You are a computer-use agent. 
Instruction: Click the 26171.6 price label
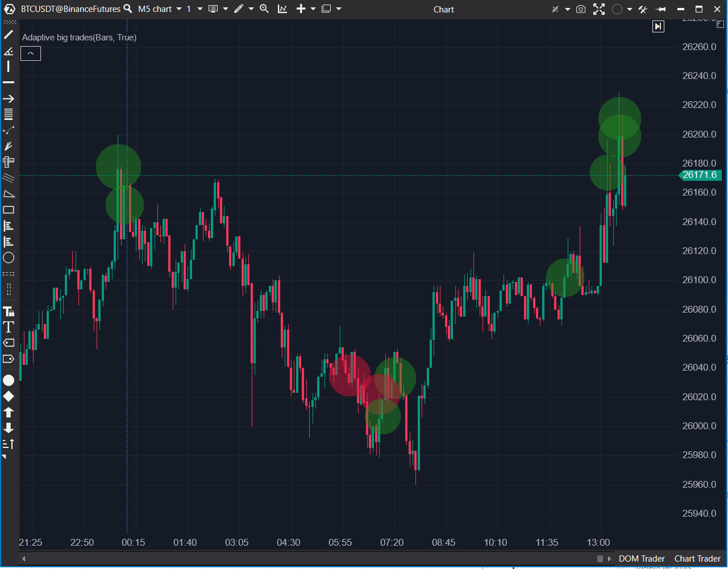[700, 175]
